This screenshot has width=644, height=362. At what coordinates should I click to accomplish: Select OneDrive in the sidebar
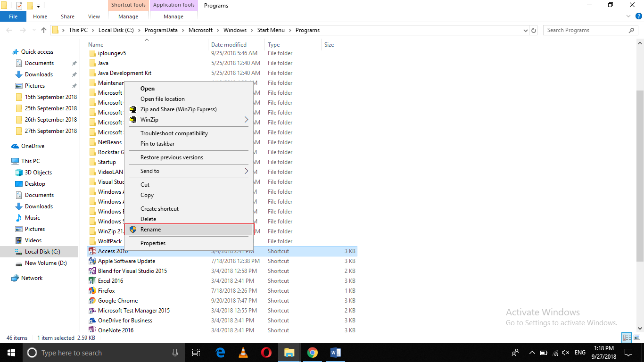click(32, 146)
